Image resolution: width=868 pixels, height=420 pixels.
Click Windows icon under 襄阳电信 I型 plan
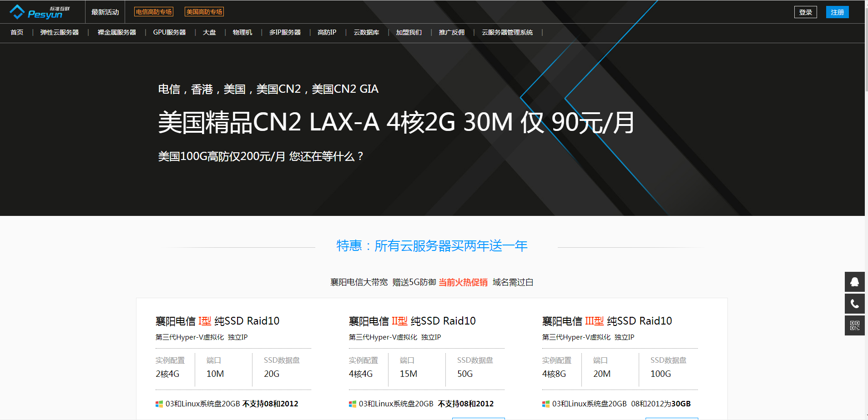[x=159, y=404]
